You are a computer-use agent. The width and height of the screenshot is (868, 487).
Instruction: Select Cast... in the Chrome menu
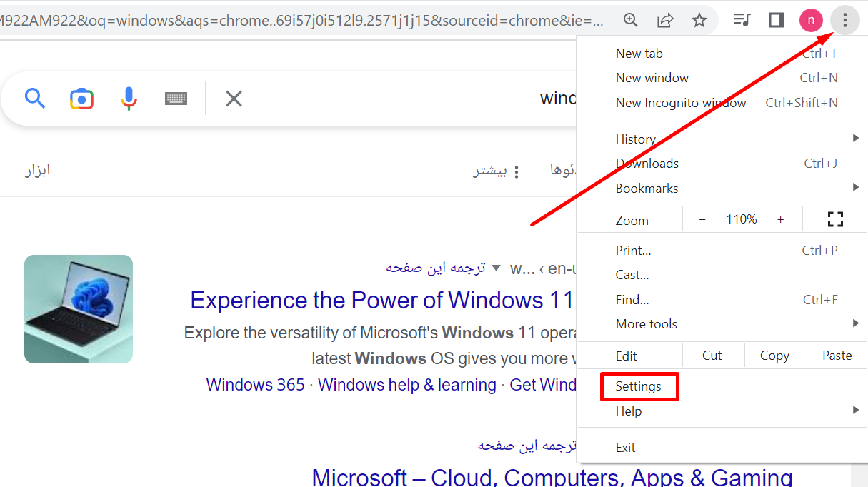pyautogui.click(x=722, y=275)
